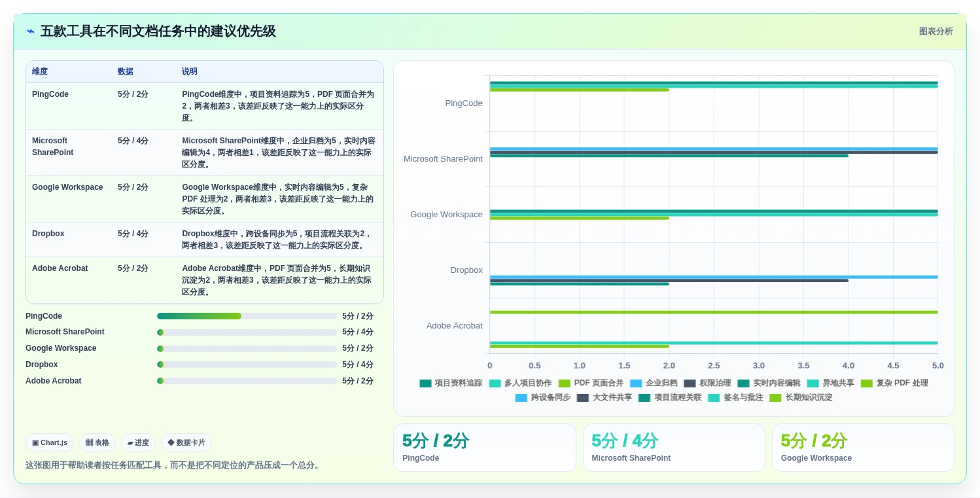Click the score beside the Dropbox progress bar

click(358, 365)
